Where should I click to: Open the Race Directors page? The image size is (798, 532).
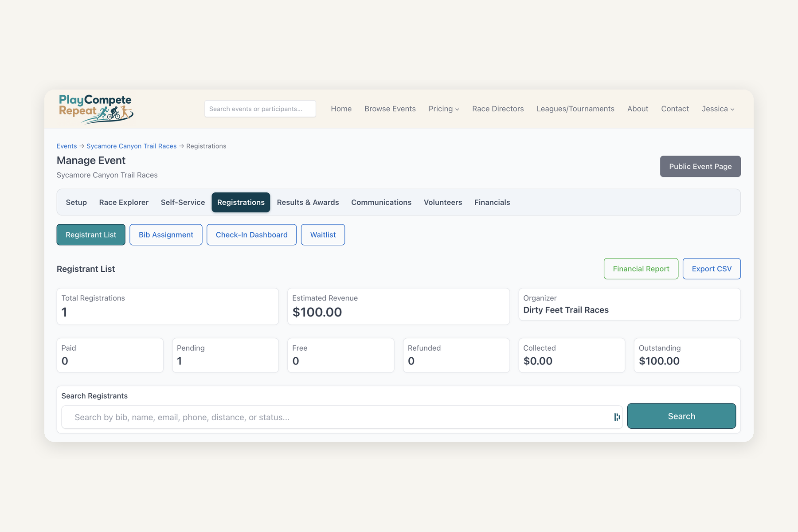498,109
